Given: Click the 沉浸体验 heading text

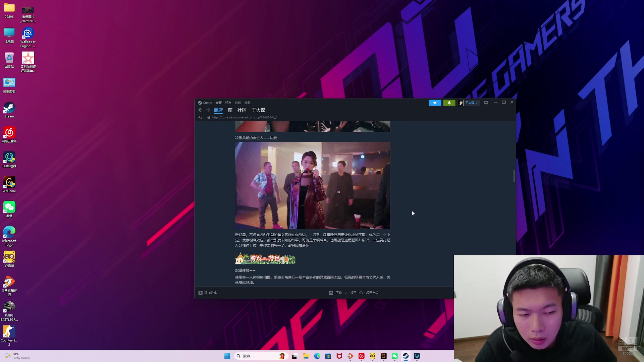Looking at the screenshot, I should (x=245, y=270).
